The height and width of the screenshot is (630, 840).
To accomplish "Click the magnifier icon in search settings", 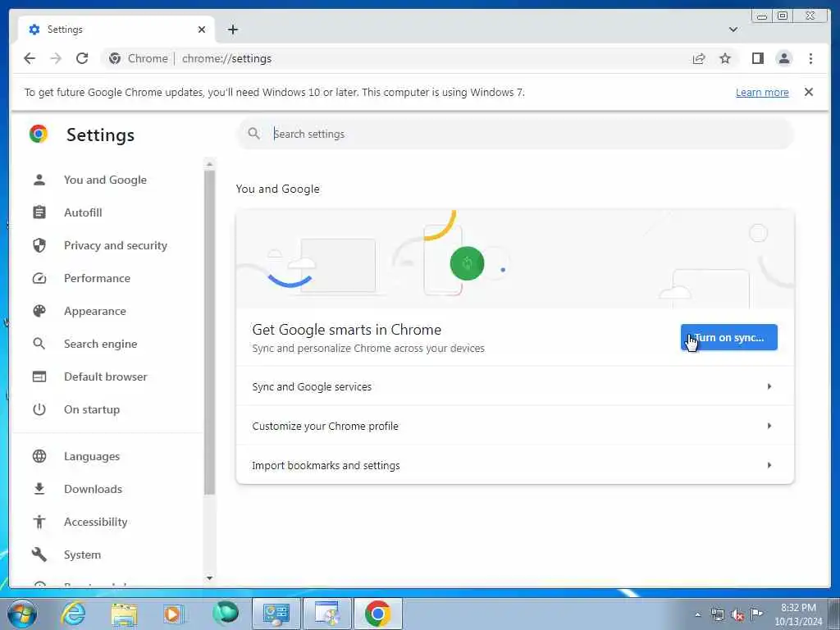I will point(254,134).
